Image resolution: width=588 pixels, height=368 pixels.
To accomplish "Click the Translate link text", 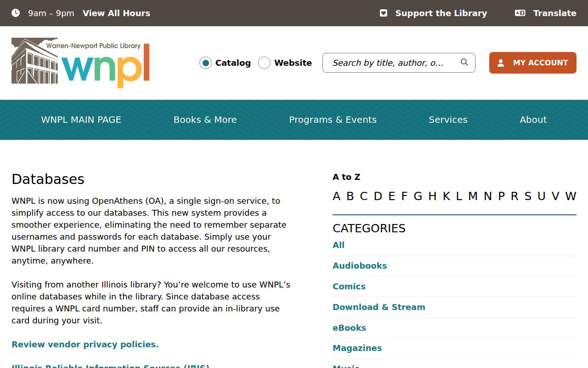I will point(554,13).
